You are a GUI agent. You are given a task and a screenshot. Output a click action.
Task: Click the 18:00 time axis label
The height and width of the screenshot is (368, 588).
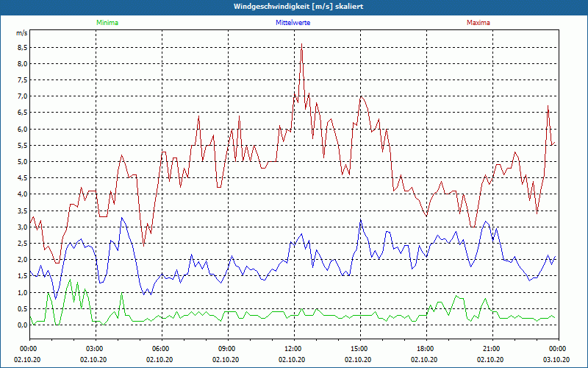(x=426, y=349)
